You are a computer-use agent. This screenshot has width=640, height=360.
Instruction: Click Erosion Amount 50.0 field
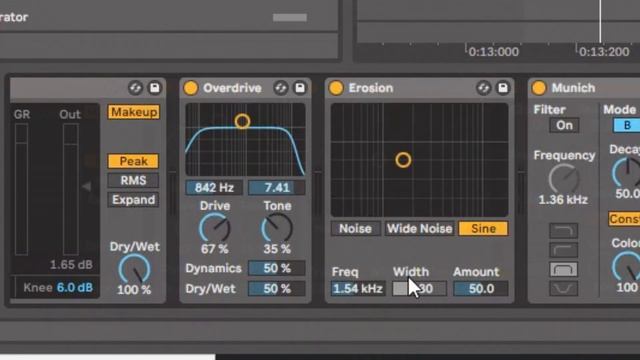481,289
